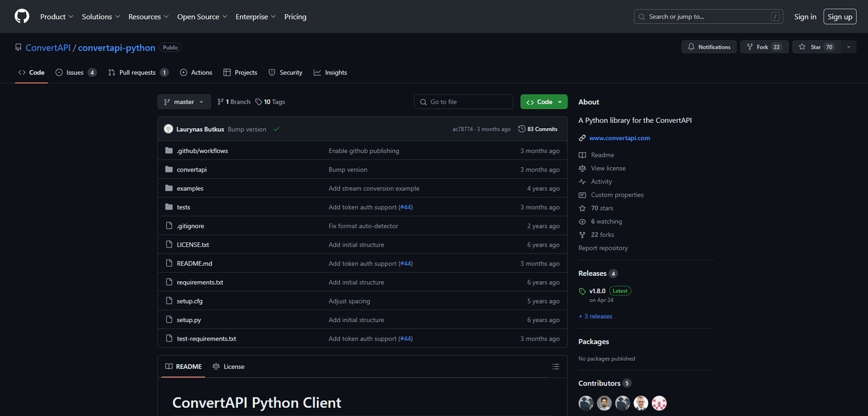Click the Go to file search box
The height and width of the screenshot is (416, 868).
pos(463,102)
